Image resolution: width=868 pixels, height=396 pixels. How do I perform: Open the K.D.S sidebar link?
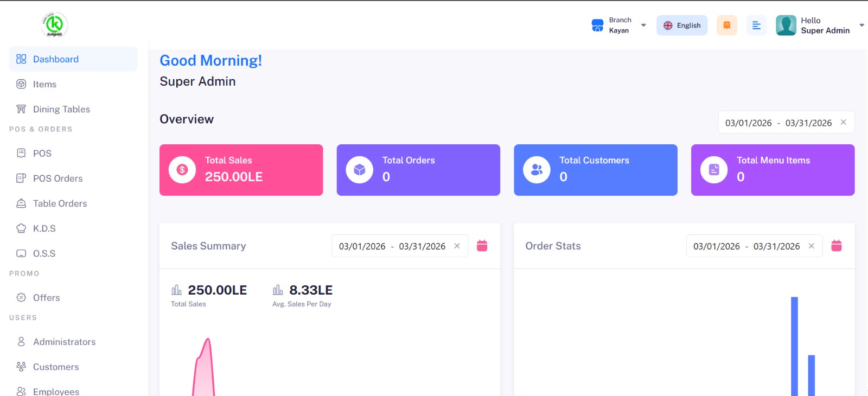[44, 228]
